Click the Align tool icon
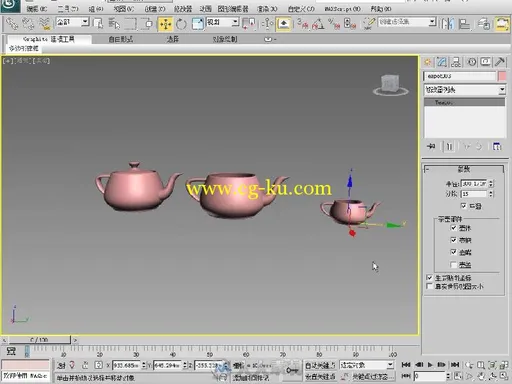Screen dimensions: 512x384 pyautogui.click(x=464, y=24)
